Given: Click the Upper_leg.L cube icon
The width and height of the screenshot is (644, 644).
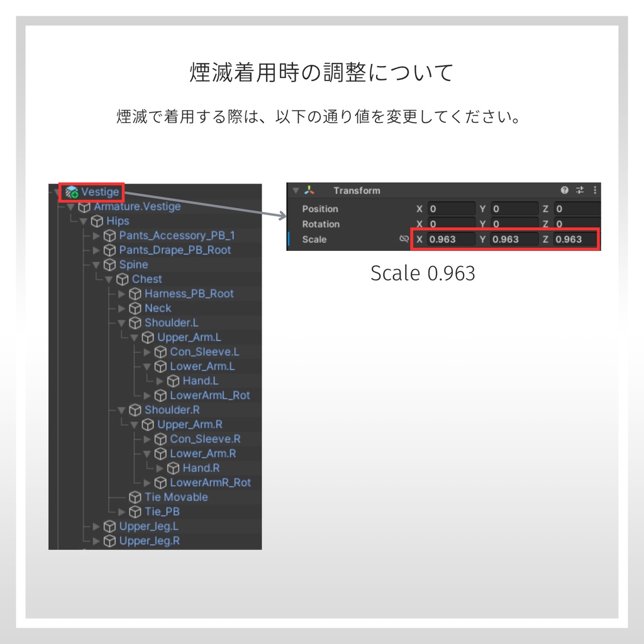Looking at the screenshot, I should tap(109, 526).
